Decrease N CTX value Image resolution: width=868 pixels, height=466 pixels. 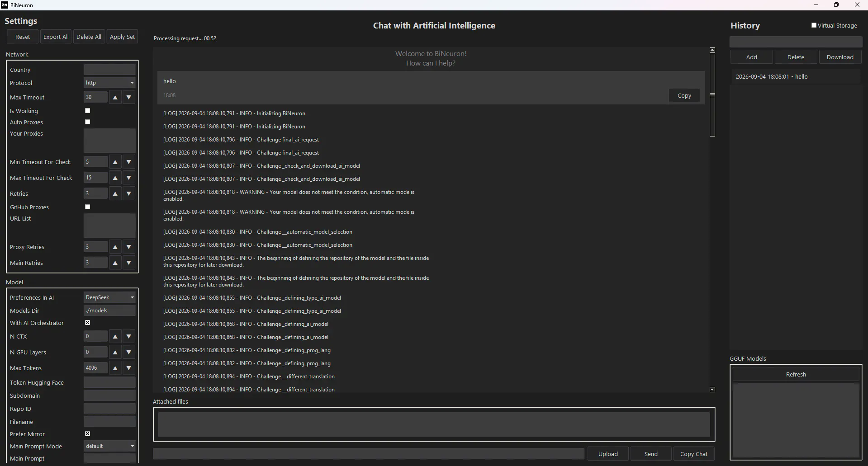point(129,336)
